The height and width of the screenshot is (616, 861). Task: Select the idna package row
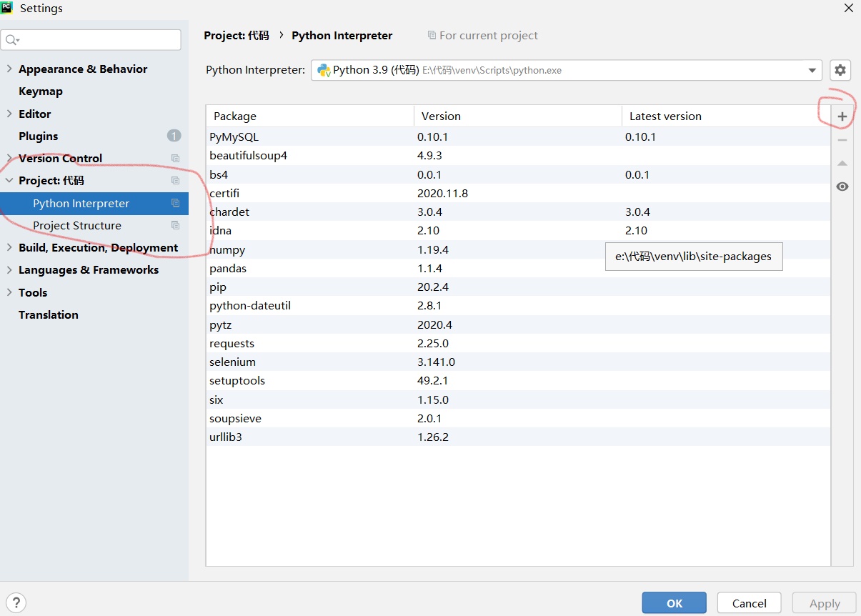coord(518,231)
